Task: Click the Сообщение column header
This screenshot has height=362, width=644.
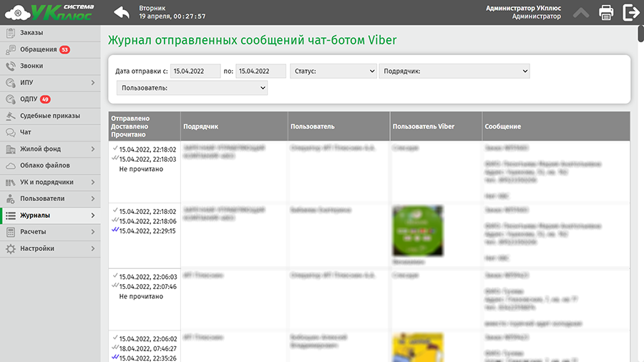Action: (556, 127)
